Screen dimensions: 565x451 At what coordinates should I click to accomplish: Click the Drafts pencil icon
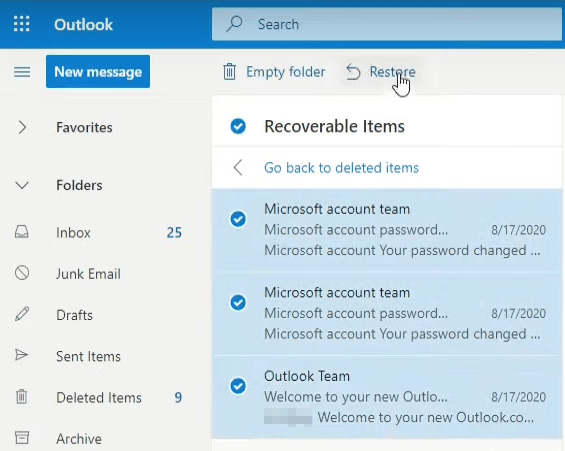pyautogui.click(x=22, y=314)
